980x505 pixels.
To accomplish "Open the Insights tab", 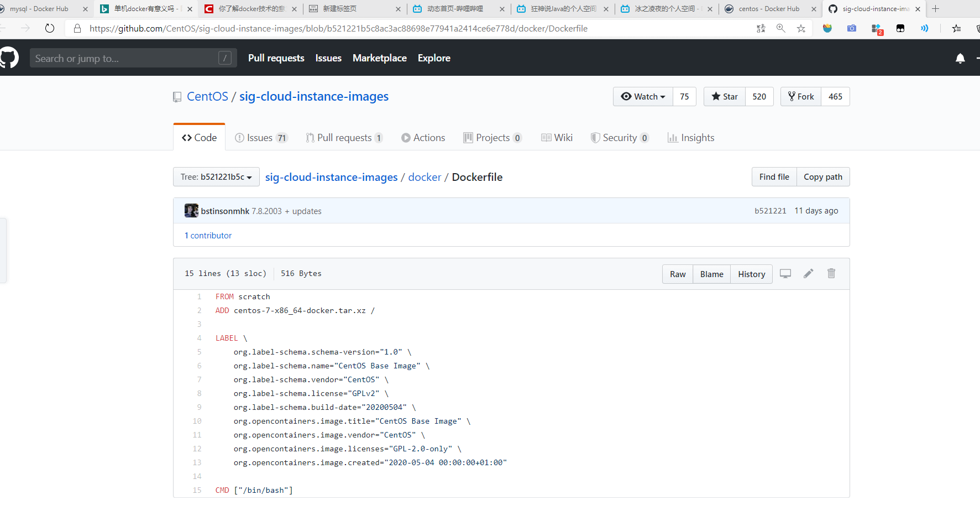I will (691, 138).
